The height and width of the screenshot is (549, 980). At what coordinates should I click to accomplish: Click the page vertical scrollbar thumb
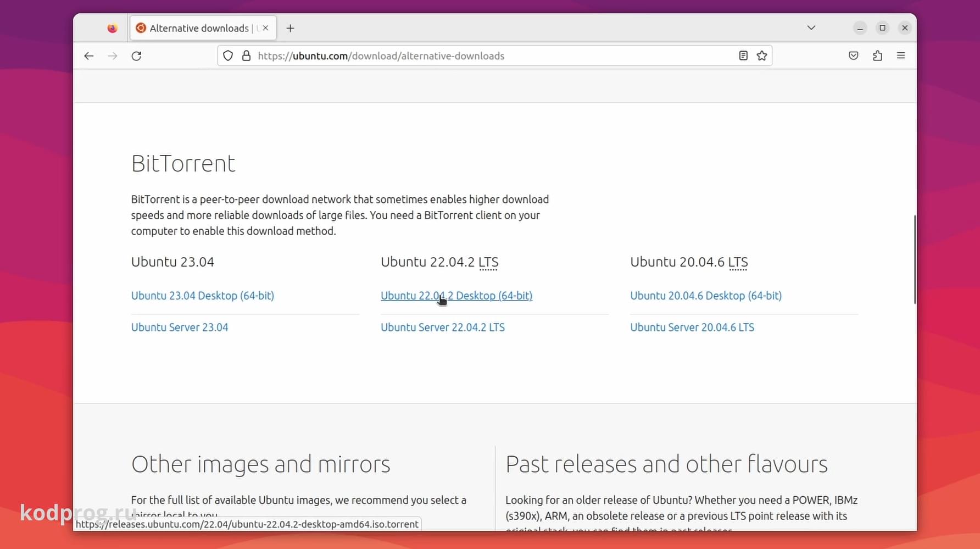[915, 259]
